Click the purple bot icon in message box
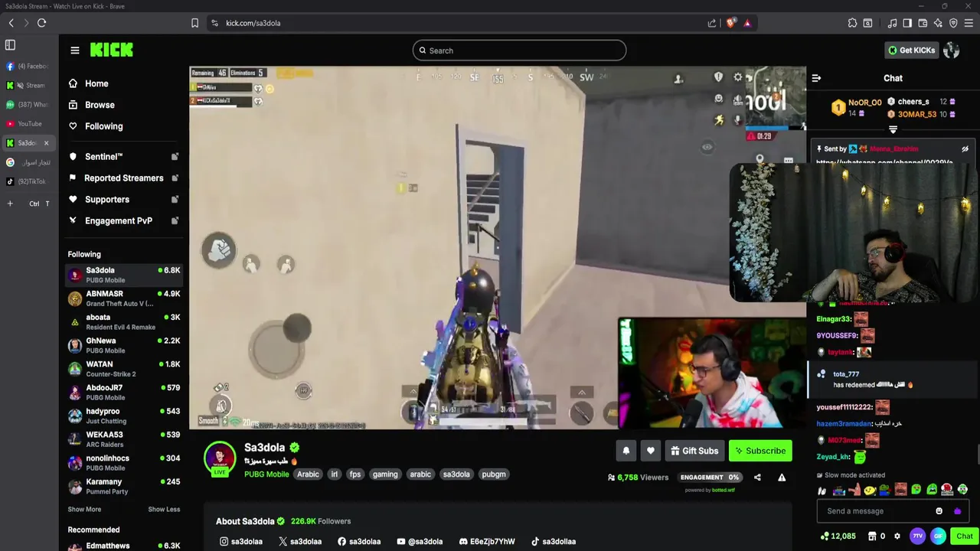 point(957,511)
